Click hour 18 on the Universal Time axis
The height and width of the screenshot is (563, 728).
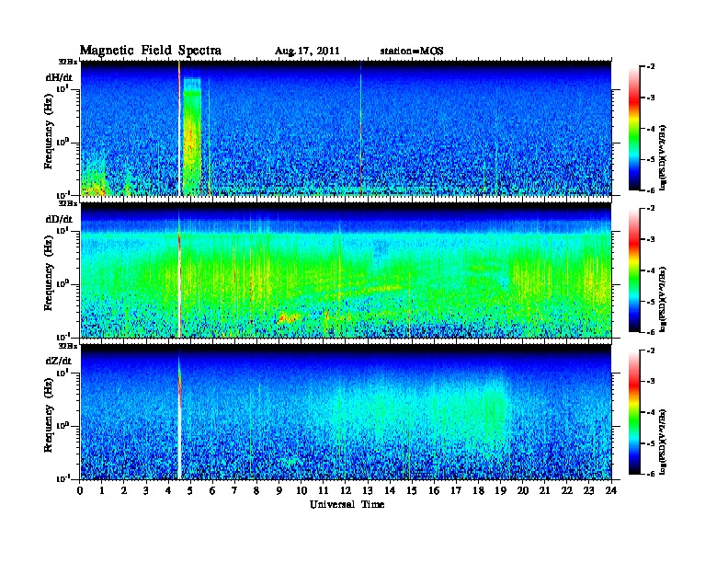pyautogui.click(x=478, y=490)
